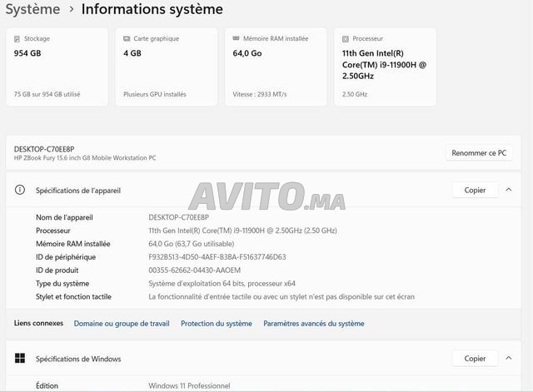Open the Carte graphique 4 GB card
The height and width of the screenshot is (392, 533).
pos(167,67)
